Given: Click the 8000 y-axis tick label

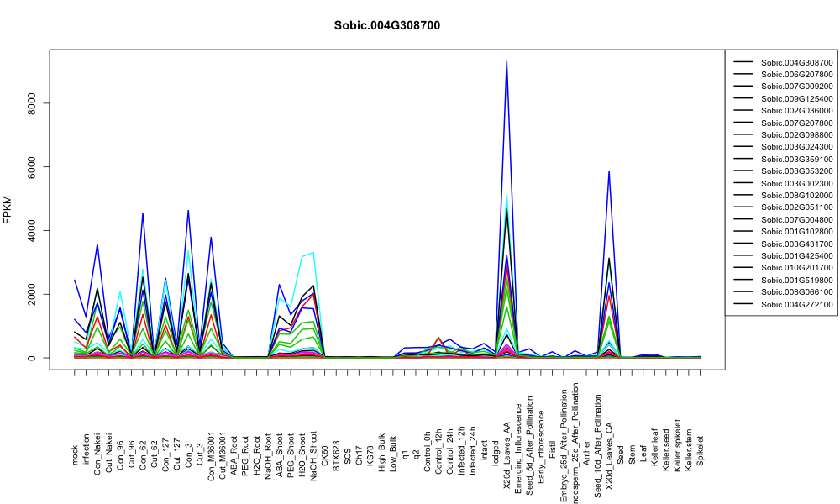Looking at the screenshot, I should click(31, 102).
